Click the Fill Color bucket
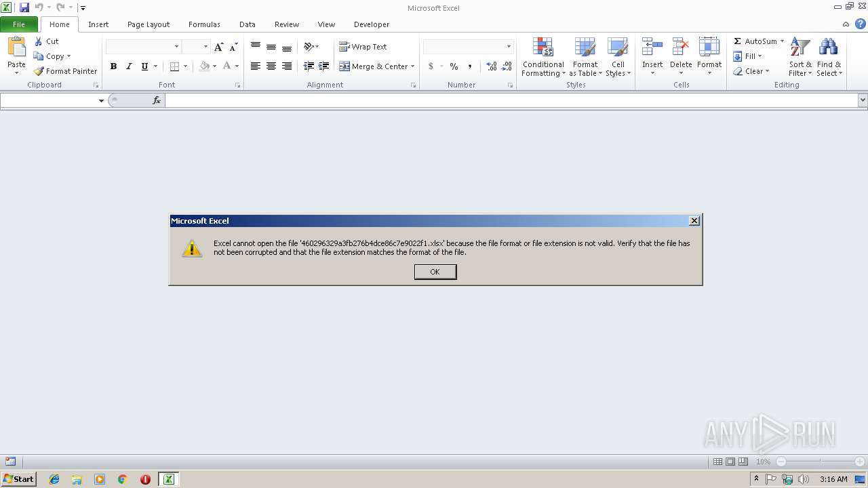 204,66
